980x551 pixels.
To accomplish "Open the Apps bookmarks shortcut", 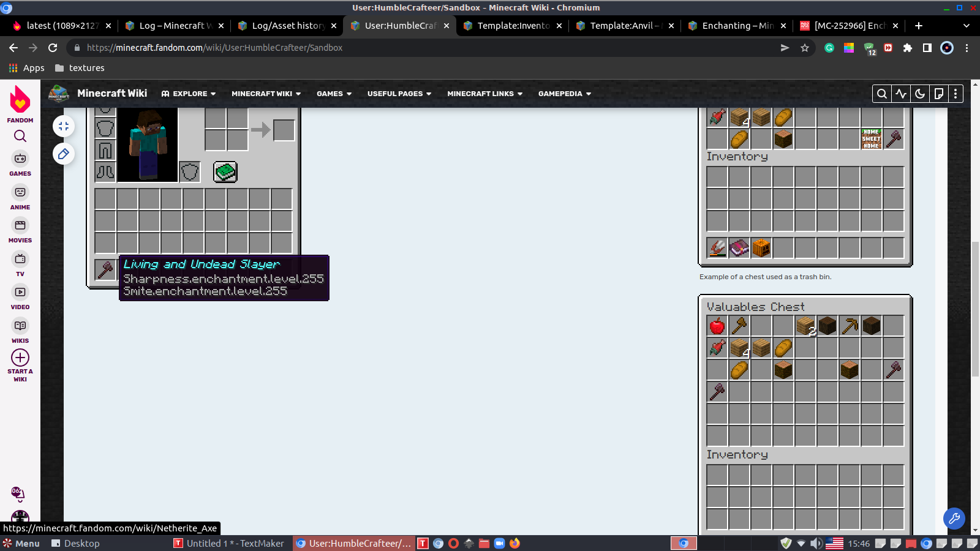I will tap(26, 68).
